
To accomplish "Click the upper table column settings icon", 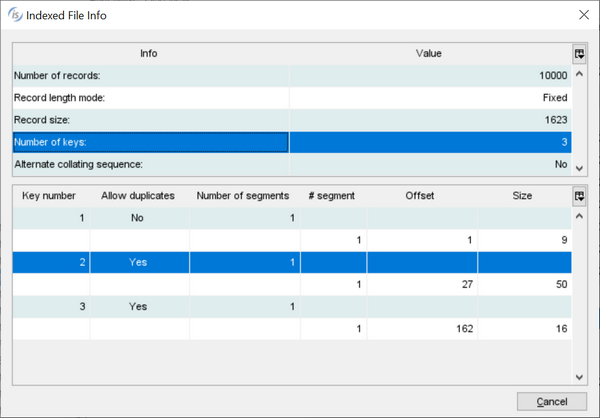I will [579, 54].
